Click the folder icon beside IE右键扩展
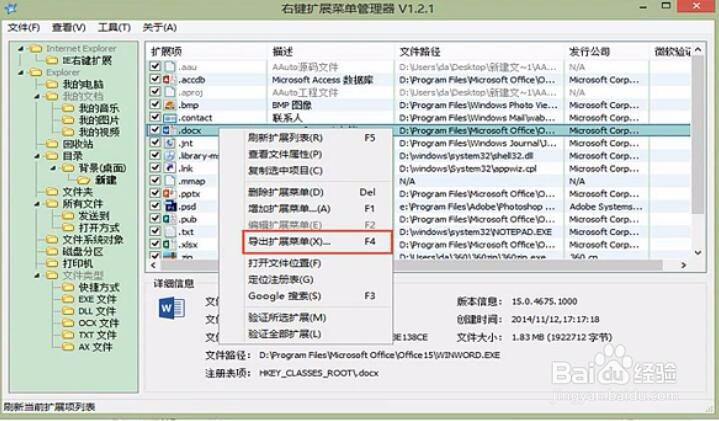Image resolution: width=719 pixels, height=421 pixels. click(52, 60)
